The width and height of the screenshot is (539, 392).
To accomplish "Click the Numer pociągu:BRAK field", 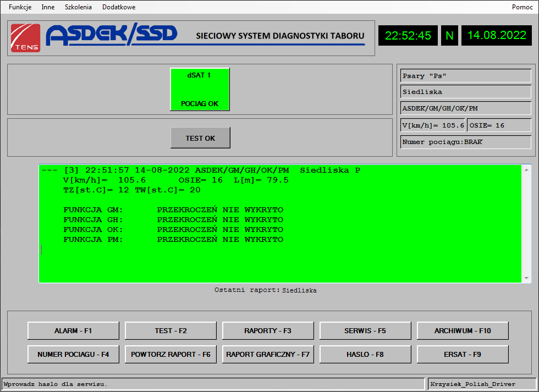I will [x=466, y=142].
